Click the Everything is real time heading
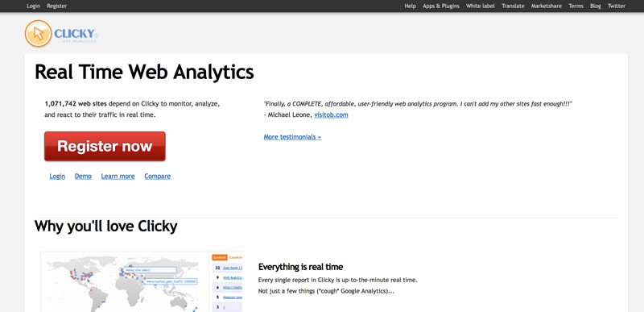Screen dimensions: 644x312 click(300, 267)
